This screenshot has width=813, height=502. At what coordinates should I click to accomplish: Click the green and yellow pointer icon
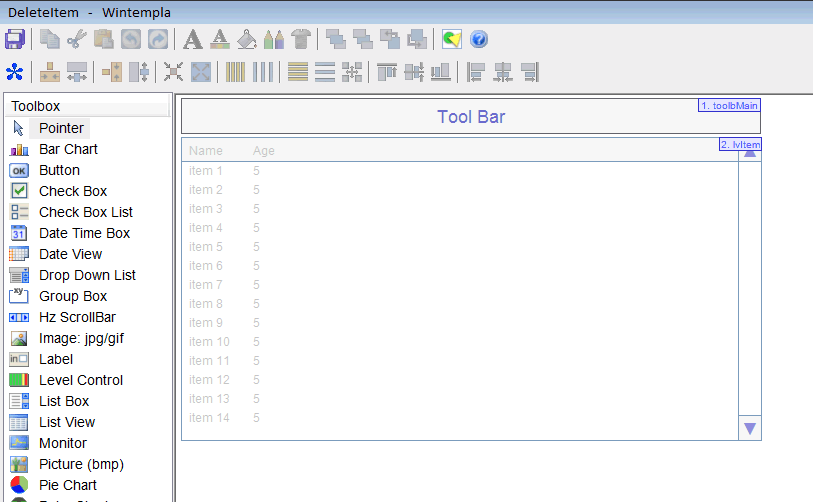point(452,39)
